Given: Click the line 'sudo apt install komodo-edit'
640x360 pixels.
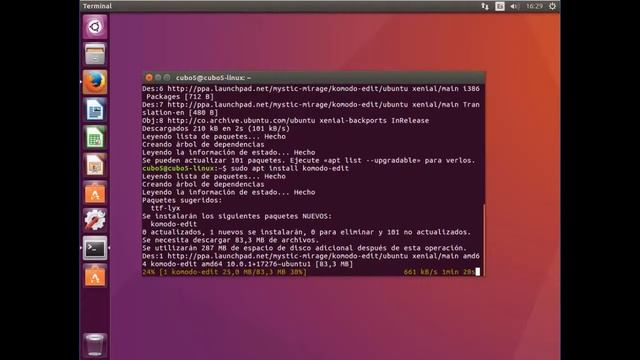Looking at the screenshot, I should point(290,168).
